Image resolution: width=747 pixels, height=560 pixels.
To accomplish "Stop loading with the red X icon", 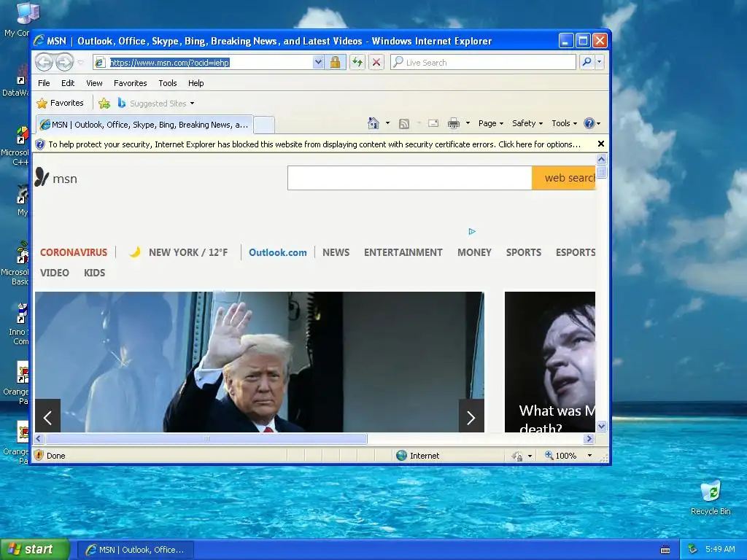I will [x=376, y=63].
